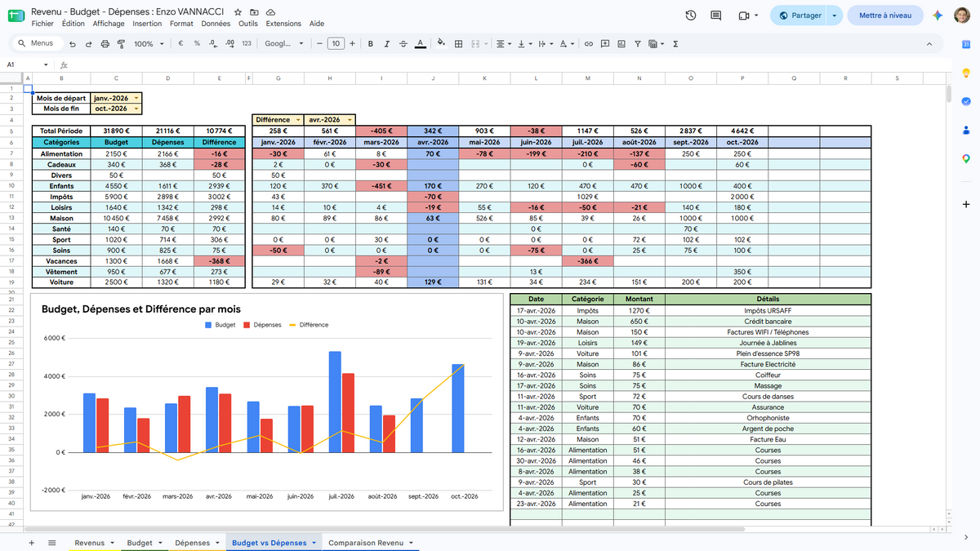Viewport: 980px width, 551px height.
Task: Insert a link
Action: 588,44
